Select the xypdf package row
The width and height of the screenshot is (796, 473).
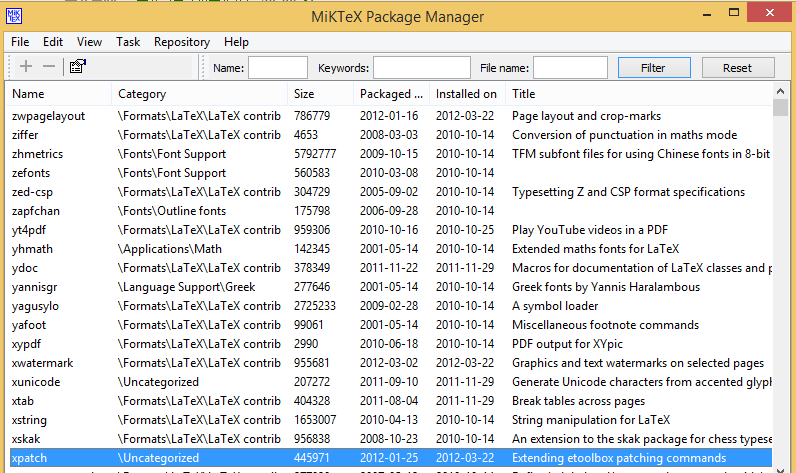point(391,344)
